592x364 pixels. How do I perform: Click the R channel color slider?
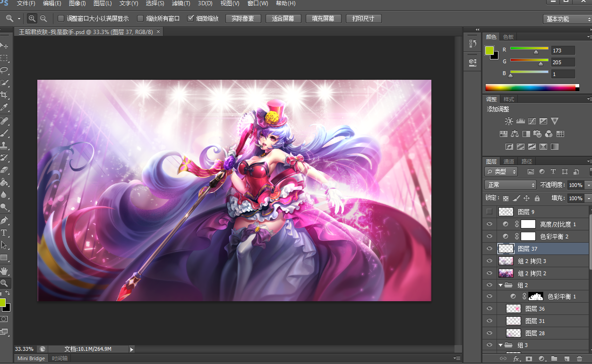tap(529, 49)
